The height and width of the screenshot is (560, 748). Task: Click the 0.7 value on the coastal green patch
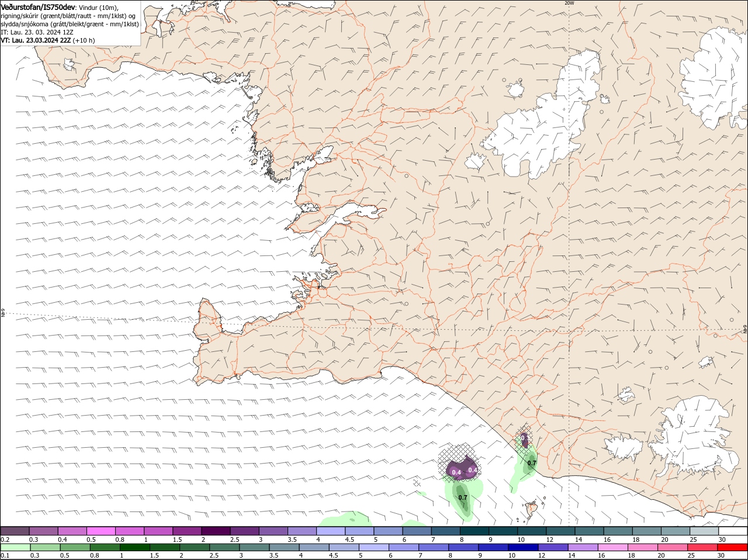[532, 463]
